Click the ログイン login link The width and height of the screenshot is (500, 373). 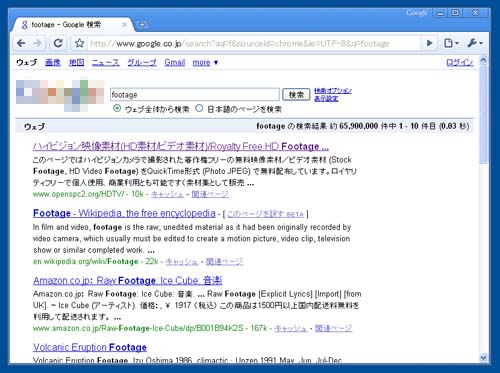[460, 63]
